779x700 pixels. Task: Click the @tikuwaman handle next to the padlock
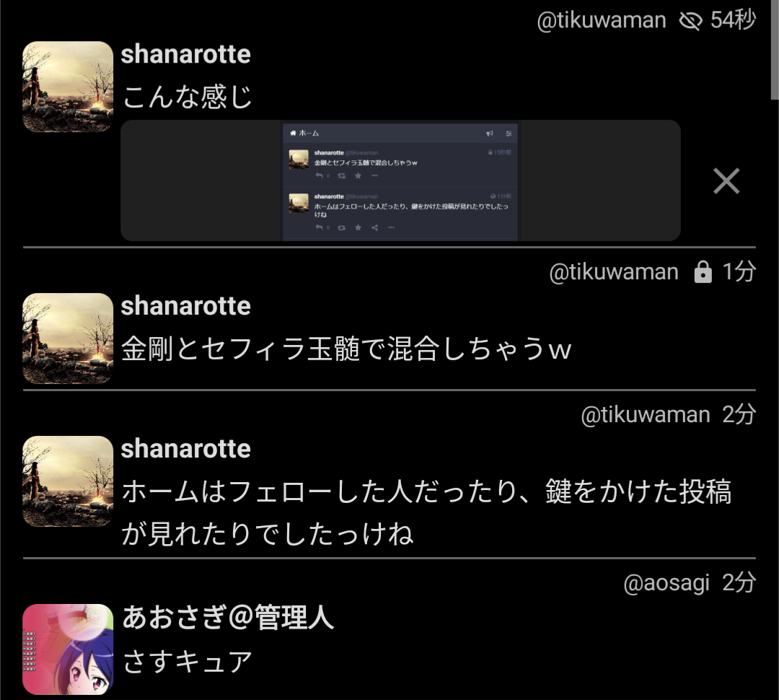(614, 273)
